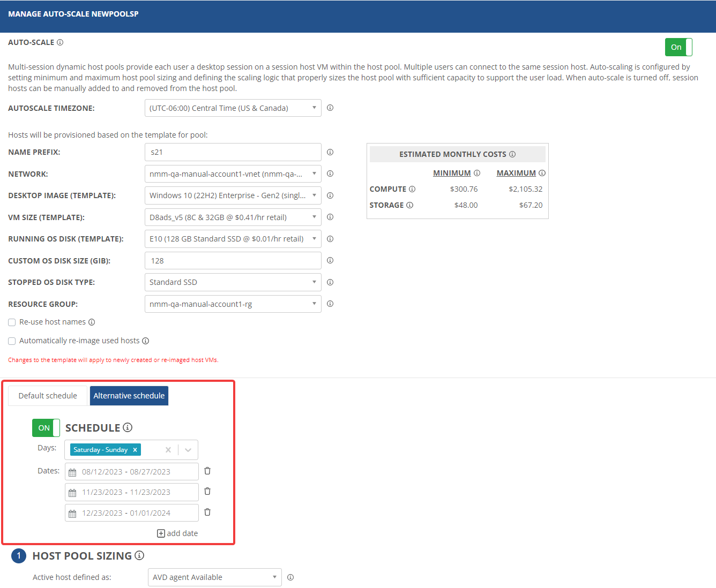This screenshot has height=588, width=716.
Task: Select the Alternative schedule tab
Action: (x=129, y=396)
